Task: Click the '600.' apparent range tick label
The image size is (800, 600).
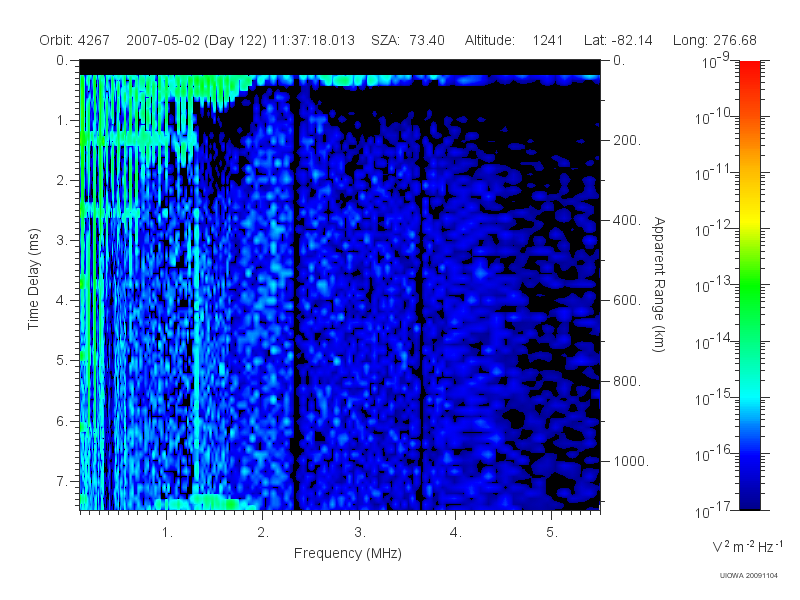Action: click(x=627, y=301)
